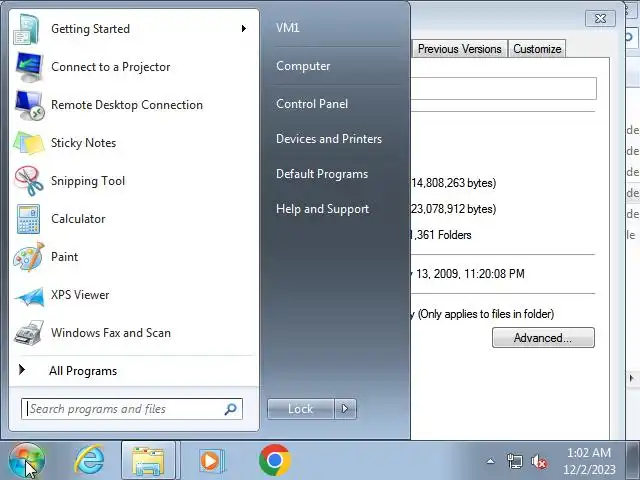
Task: Click the '23,078,912 bytes)' size value
Action: point(453,209)
